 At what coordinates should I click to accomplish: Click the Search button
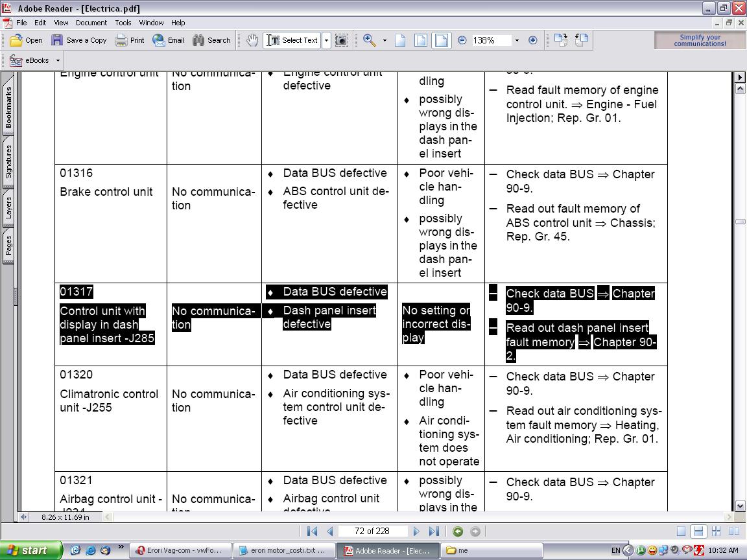coord(211,40)
